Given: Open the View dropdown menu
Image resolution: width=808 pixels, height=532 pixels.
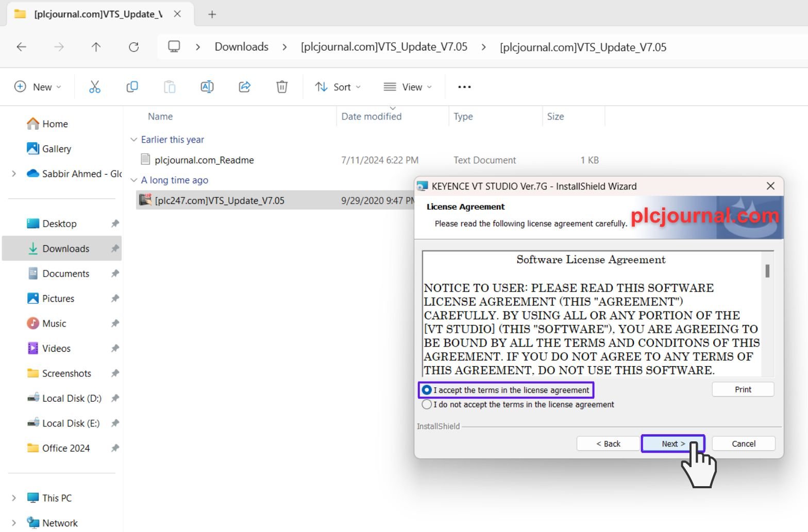Looking at the screenshot, I should pos(408,87).
